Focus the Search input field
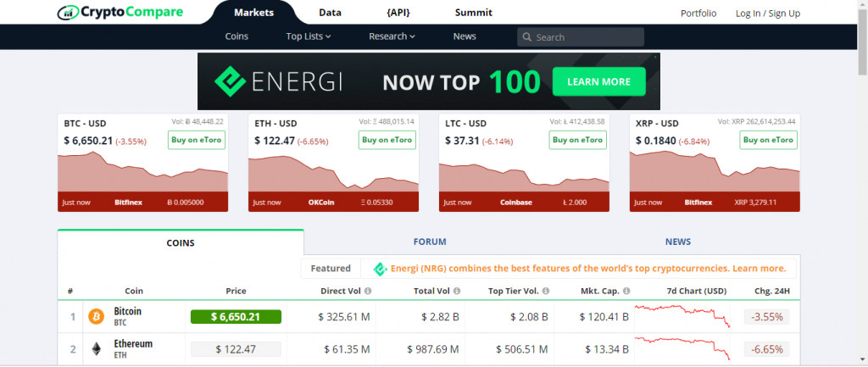This screenshot has width=868, height=367. click(581, 37)
